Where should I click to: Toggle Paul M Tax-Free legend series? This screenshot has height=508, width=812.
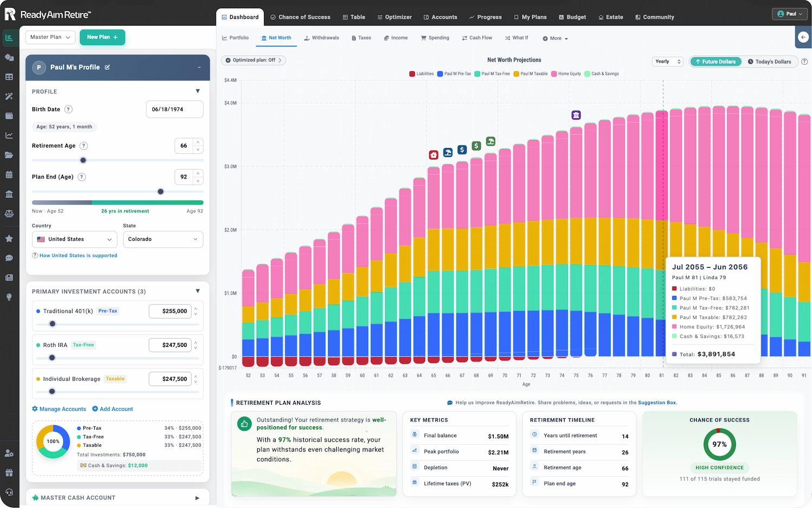492,74
